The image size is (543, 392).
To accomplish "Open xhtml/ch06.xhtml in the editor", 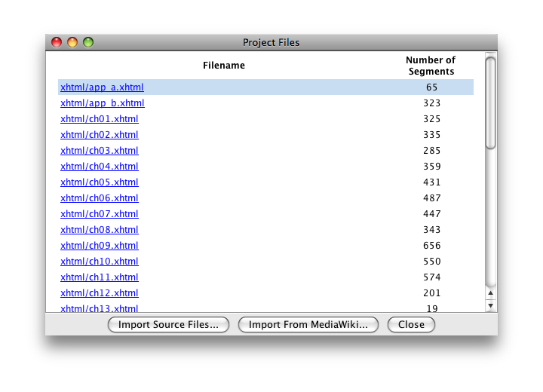I will point(100,198).
